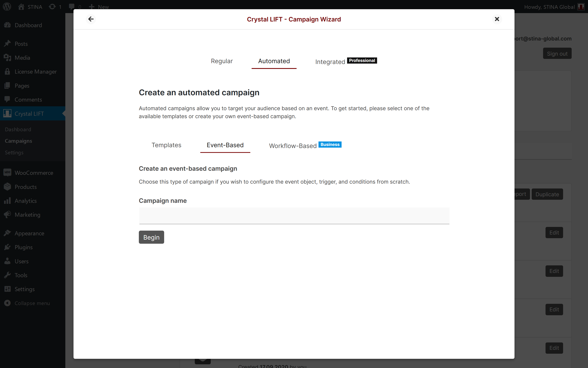Viewport: 588px width, 368px height.
Task: Open the Integrated campaign tab
Action: coord(330,62)
